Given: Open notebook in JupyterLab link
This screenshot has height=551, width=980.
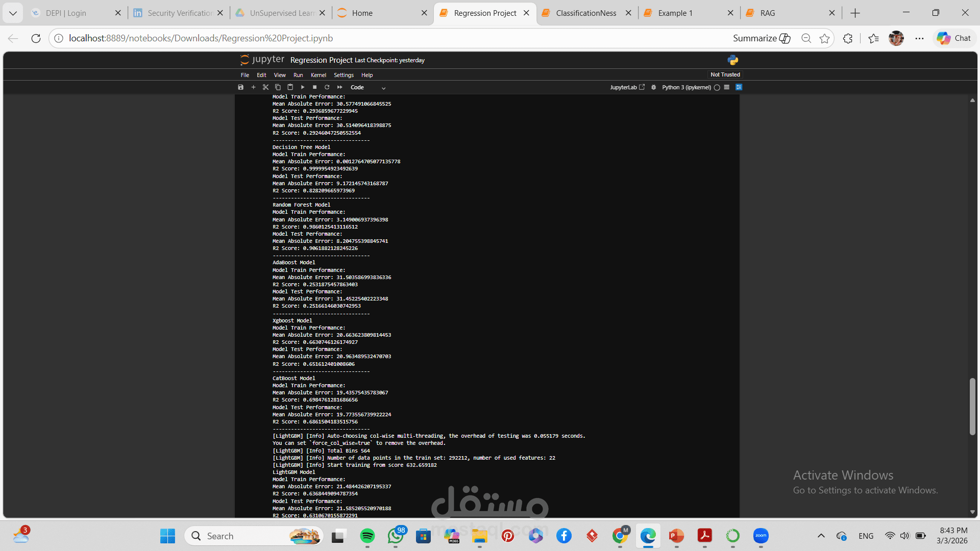Looking at the screenshot, I should point(627,87).
